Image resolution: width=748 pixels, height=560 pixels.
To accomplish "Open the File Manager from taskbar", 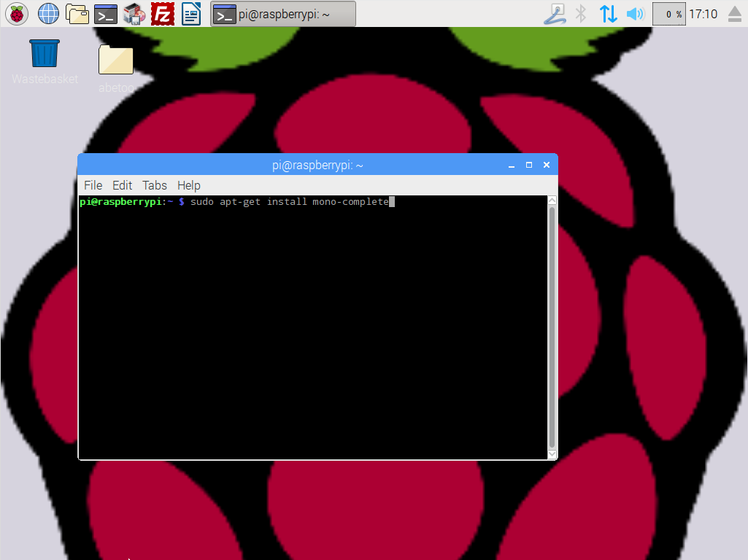I will (77, 14).
